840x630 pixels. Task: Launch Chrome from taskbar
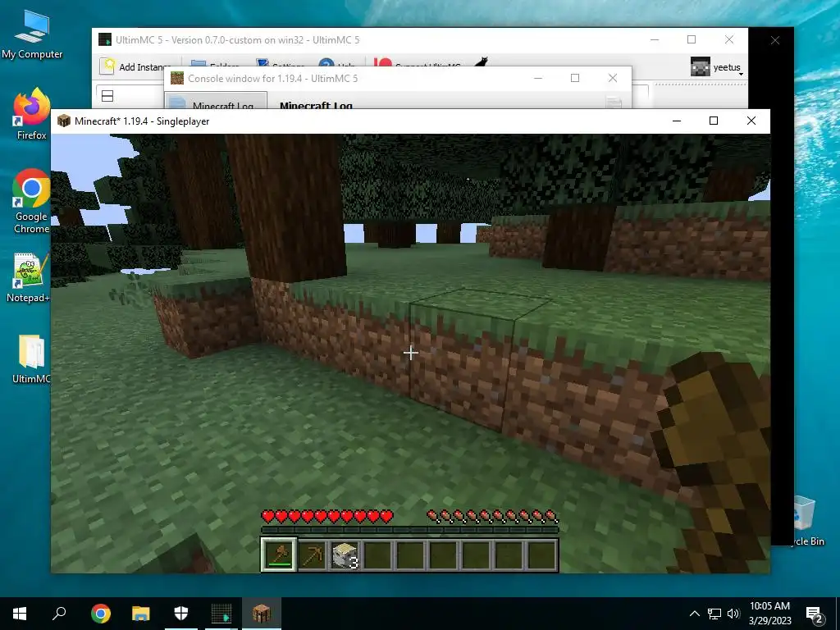click(x=101, y=614)
